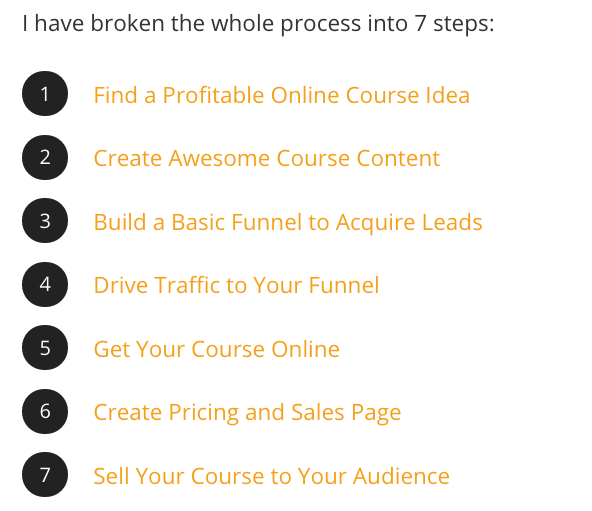Image resolution: width=592 pixels, height=511 pixels.
Task: Click "Sales Page" in step six
Action: pyautogui.click(x=346, y=412)
